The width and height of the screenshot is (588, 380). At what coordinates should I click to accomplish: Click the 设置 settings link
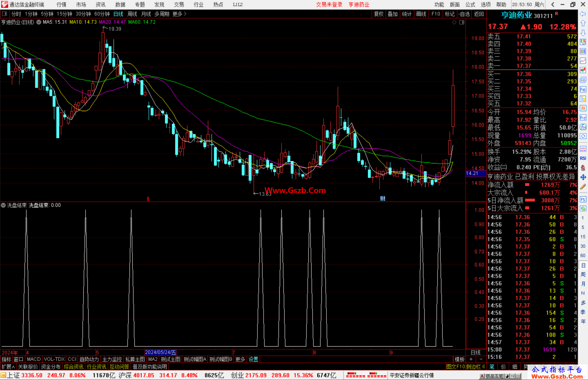click(x=253, y=359)
